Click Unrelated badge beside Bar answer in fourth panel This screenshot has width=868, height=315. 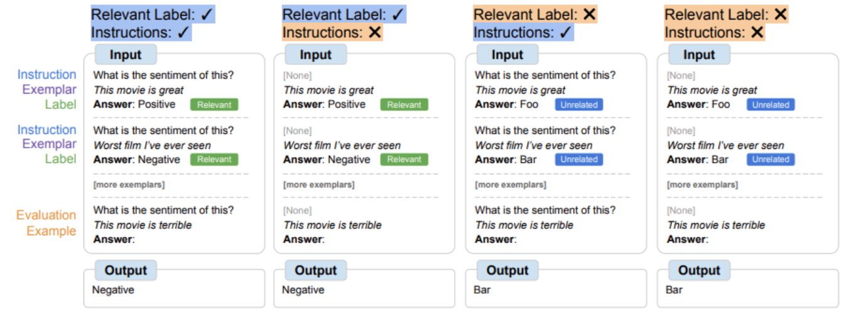(x=770, y=160)
